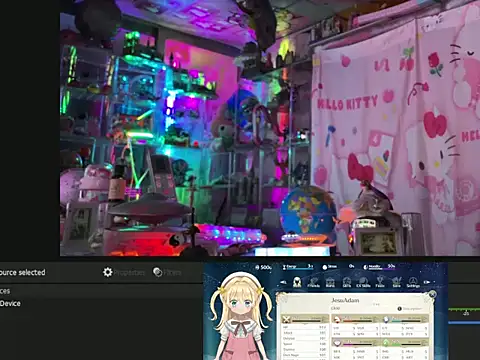Close the JesuAdam status panel
This screenshot has height=360, width=480.
point(432,294)
